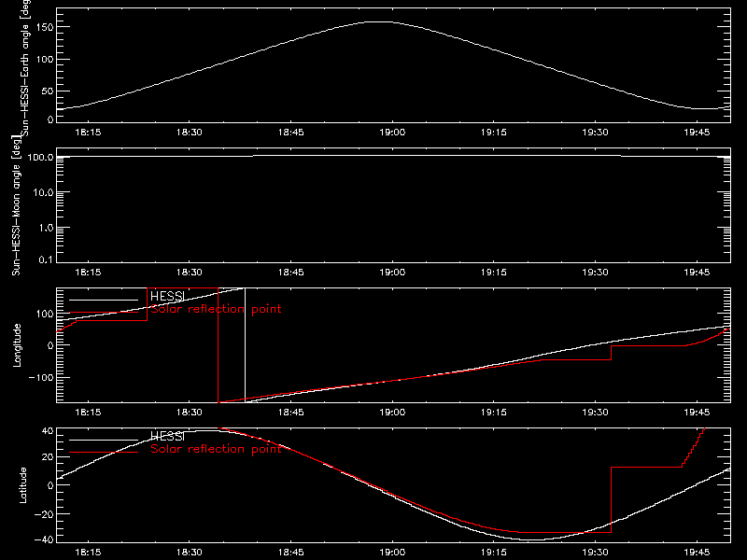
Task: Click '19:00' time label under Earth angle plot
Action: pyautogui.click(x=392, y=133)
